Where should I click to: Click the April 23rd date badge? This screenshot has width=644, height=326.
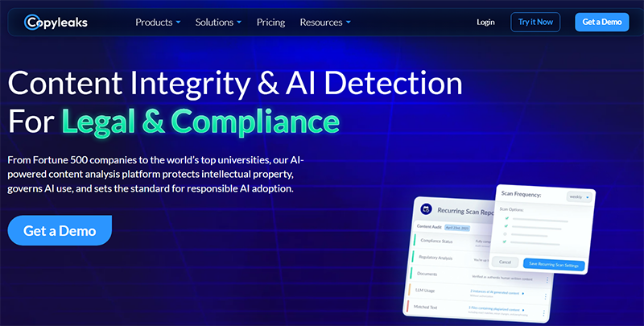(x=457, y=228)
